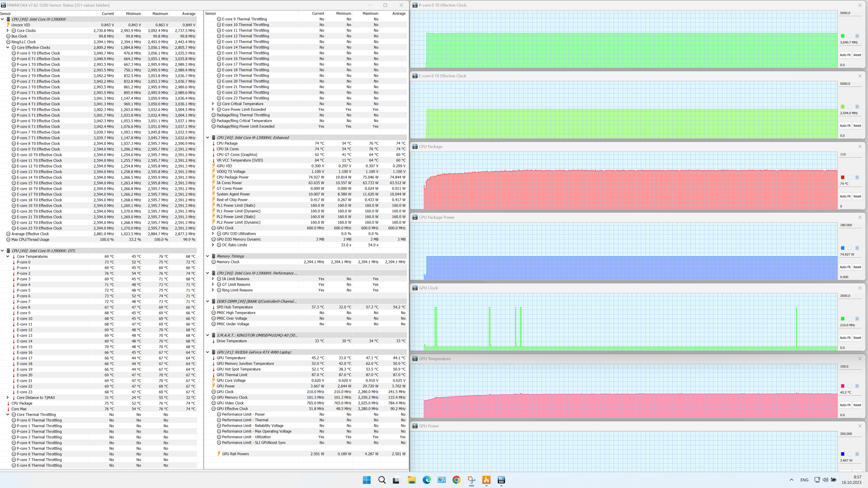Image resolution: width=868 pixels, height=488 pixels.
Task: Launch Google Chrome from taskbar
Action: (457, 480)
